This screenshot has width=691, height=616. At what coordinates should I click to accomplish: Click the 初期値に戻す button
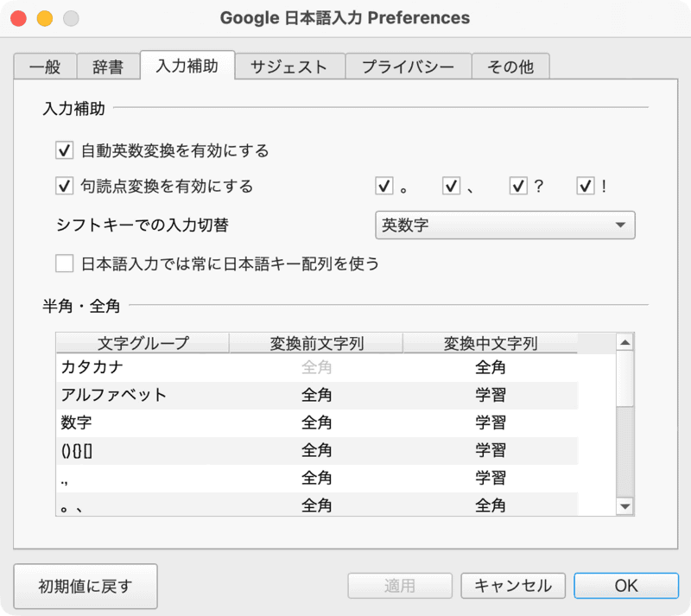(86, 586)
